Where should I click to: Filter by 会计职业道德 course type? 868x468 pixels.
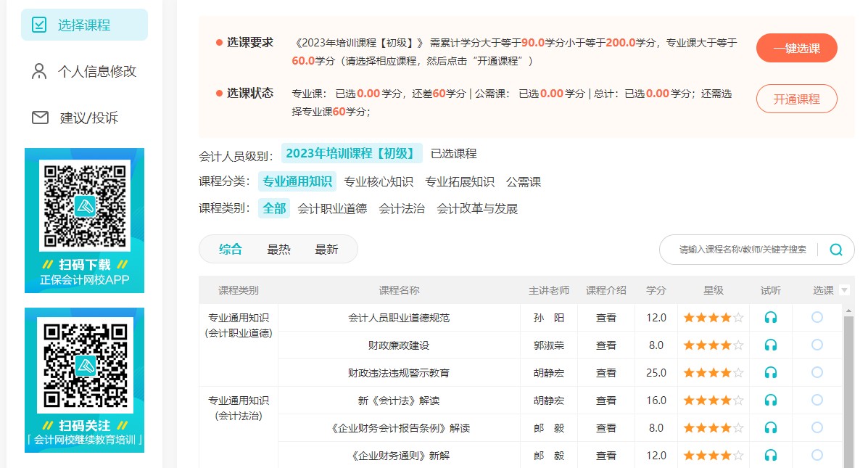[332, 208]
